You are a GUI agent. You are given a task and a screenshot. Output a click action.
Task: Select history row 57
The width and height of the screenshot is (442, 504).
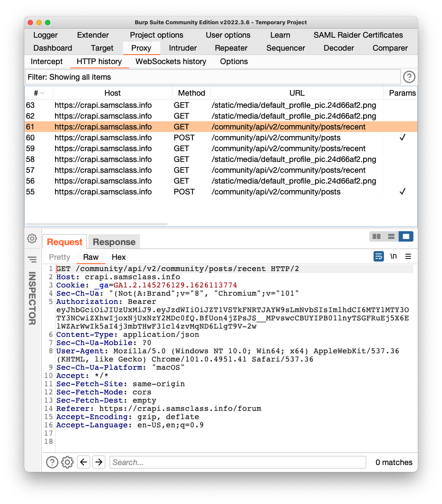point(221,170)
